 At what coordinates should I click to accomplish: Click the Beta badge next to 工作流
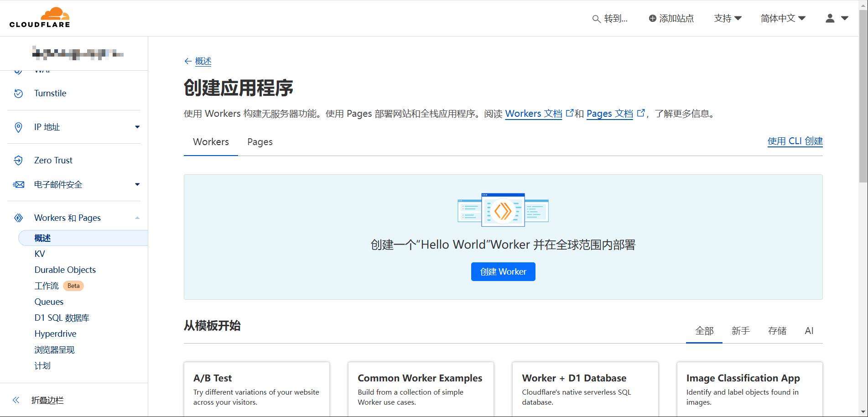pyautogui.click(x=73, y=286)
